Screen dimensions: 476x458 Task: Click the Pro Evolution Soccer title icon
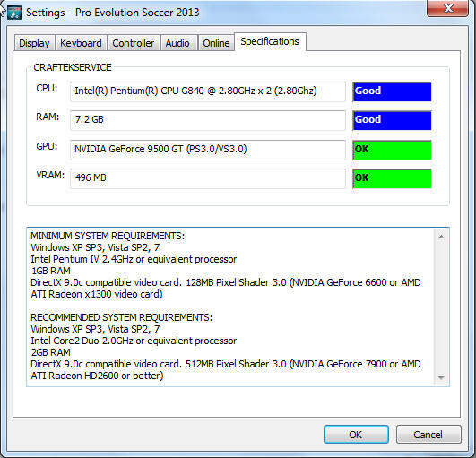[x=14, y=13]
